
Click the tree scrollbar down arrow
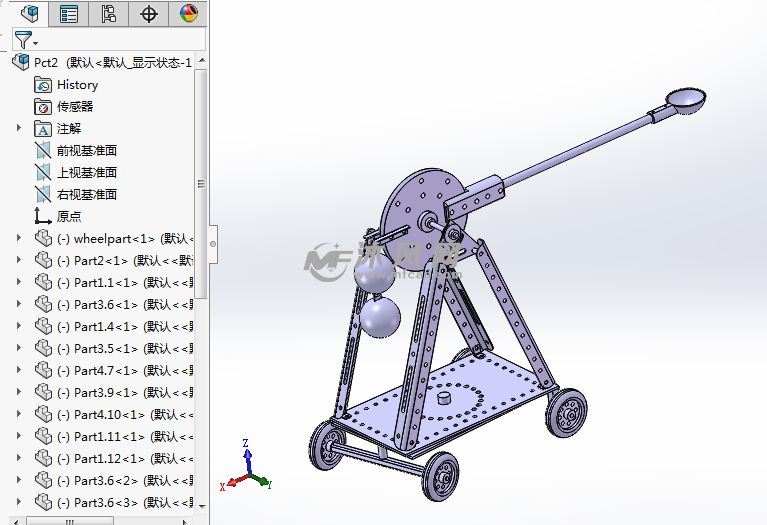click(x=202, y=505)
